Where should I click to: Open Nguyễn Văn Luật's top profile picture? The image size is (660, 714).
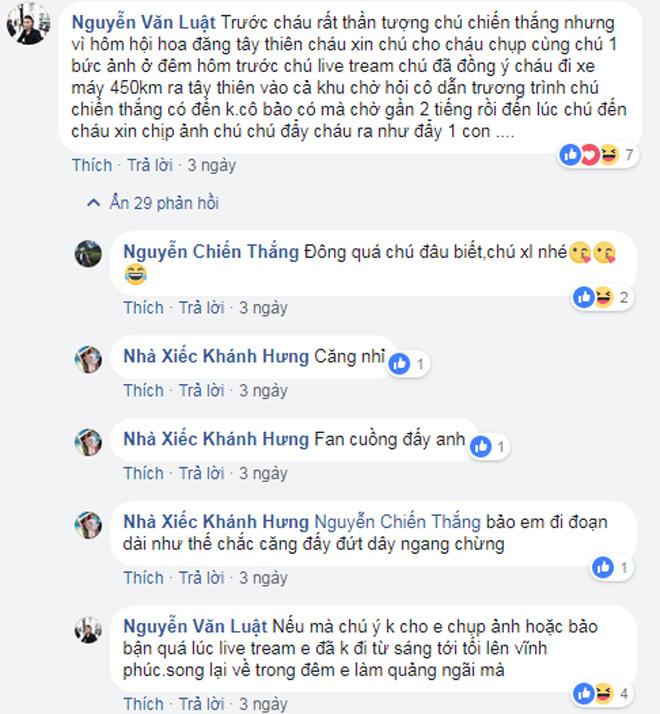coord(28,23)
